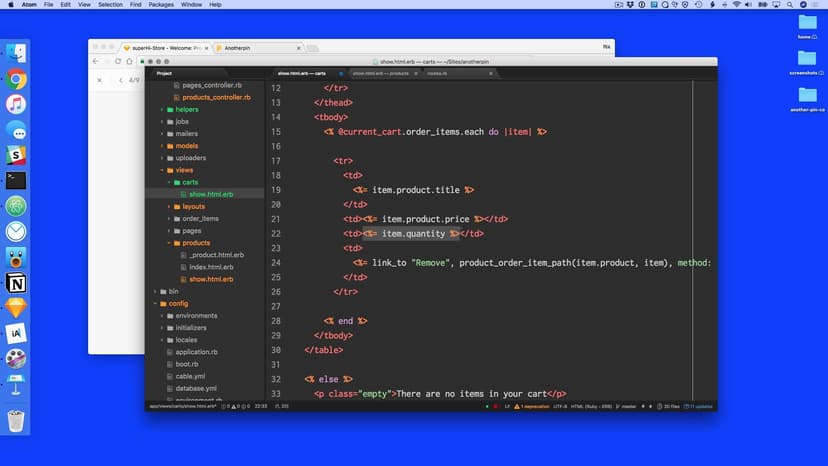Image resolution: width=828 pixels, height=466 pixels.
Task: Open Notion from the dock
Action: [16, 284]
